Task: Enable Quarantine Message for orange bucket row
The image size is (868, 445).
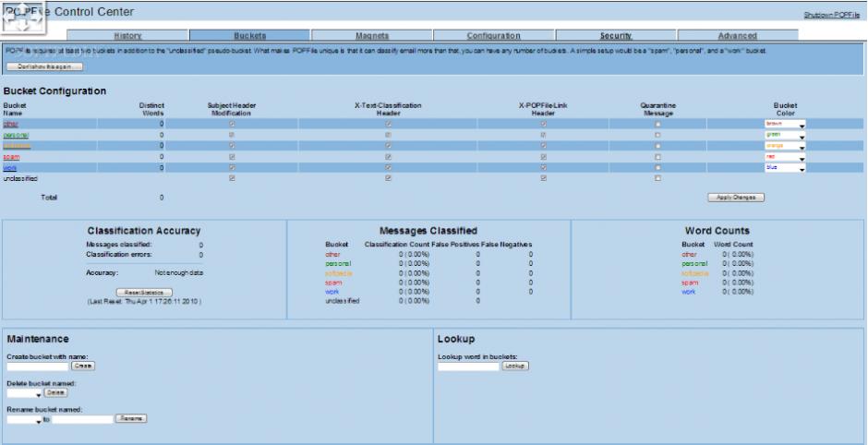Action: tap(657, 146)
